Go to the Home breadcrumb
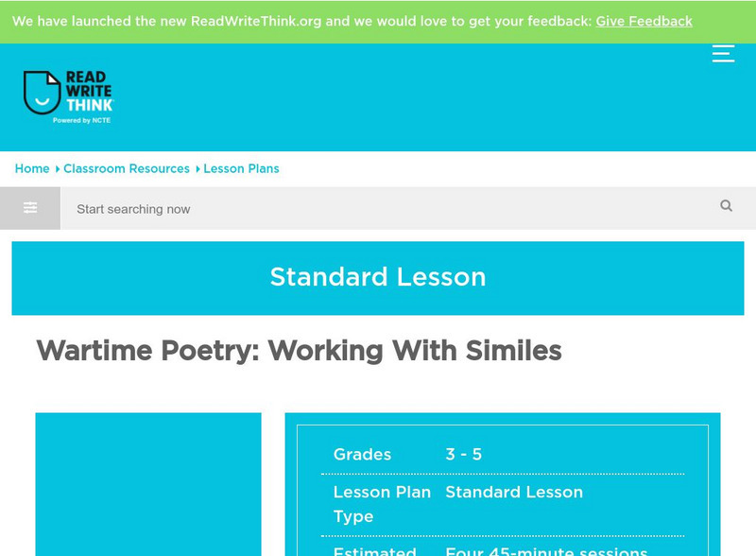 pos(32,168)
